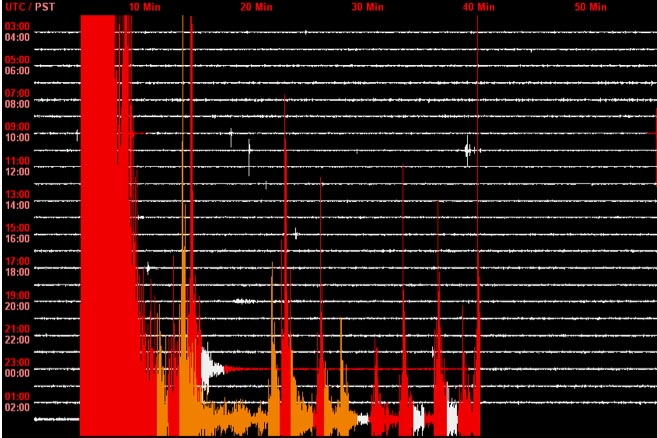The width and height of the screenshot is (657, 438).
Task: Click the "50 Min" time axis label
Action: click(x=591, y=7)
